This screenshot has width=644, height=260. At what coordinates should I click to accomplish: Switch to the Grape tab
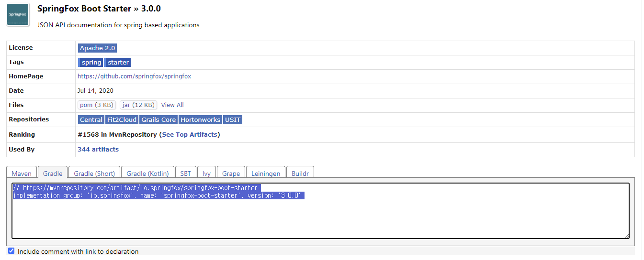(x=231, y=173)
